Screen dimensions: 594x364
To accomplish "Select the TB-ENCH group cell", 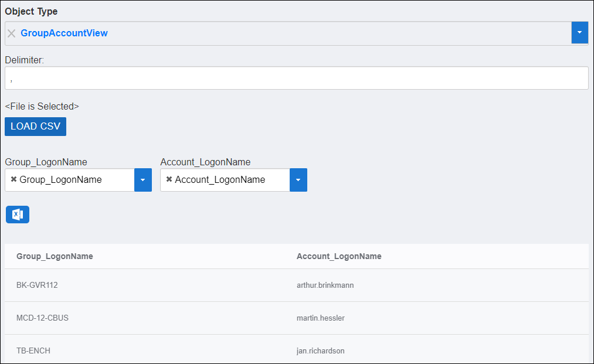I will [33, 351].
